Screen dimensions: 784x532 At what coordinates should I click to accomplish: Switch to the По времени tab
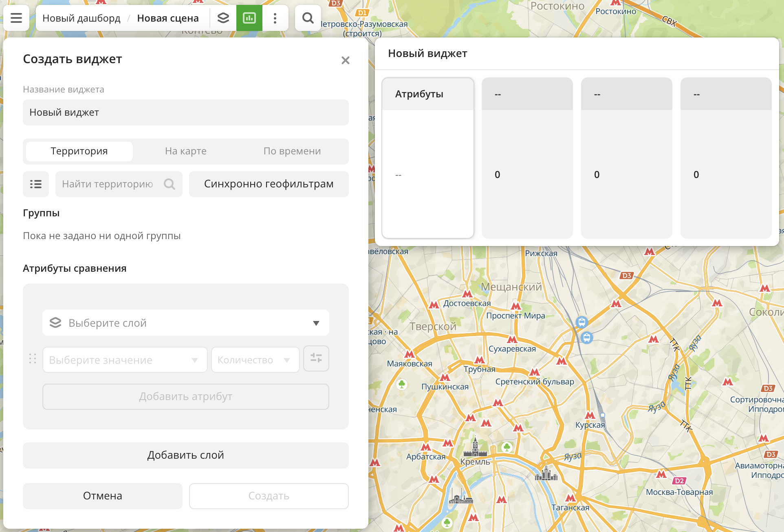click(292, 151)
